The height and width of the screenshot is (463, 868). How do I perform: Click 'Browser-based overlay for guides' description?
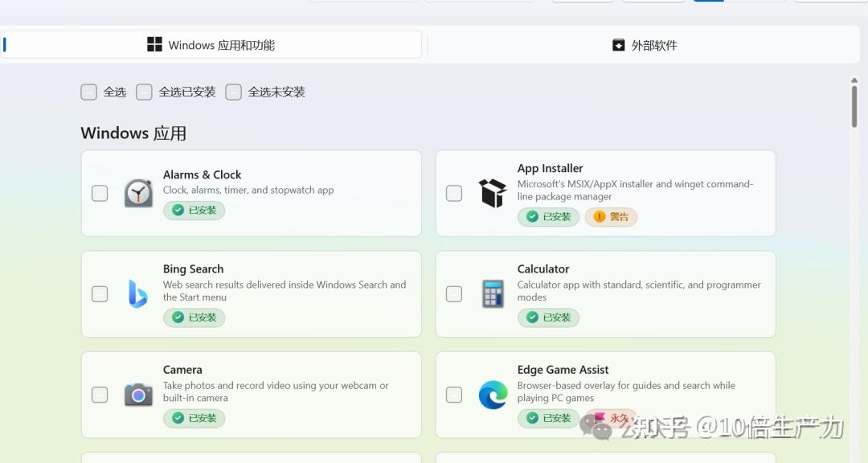(626, 391)
